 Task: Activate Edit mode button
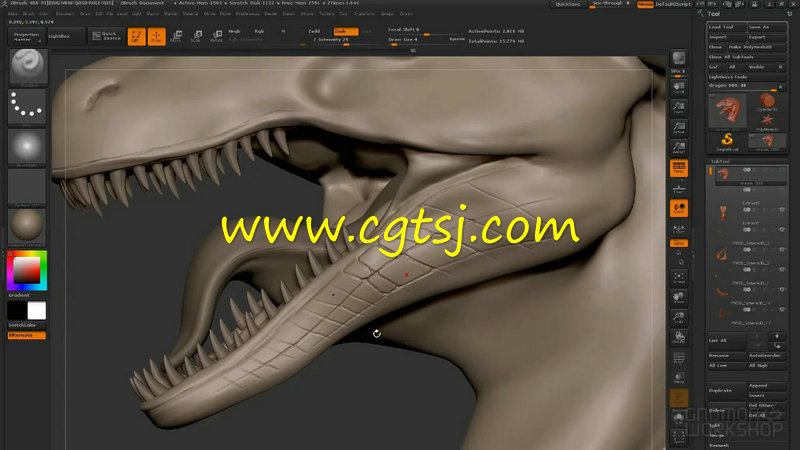click(136, 36)
